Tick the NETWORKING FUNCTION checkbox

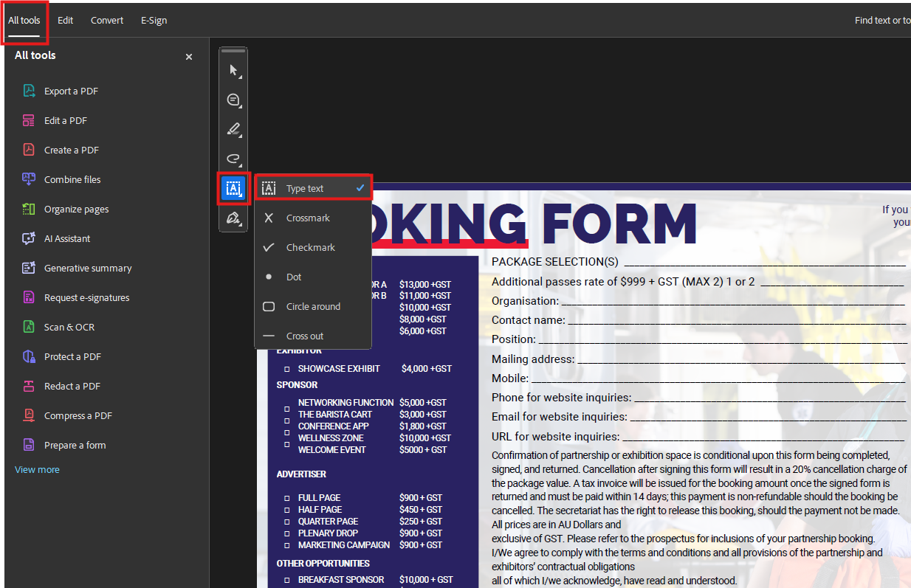287,408
